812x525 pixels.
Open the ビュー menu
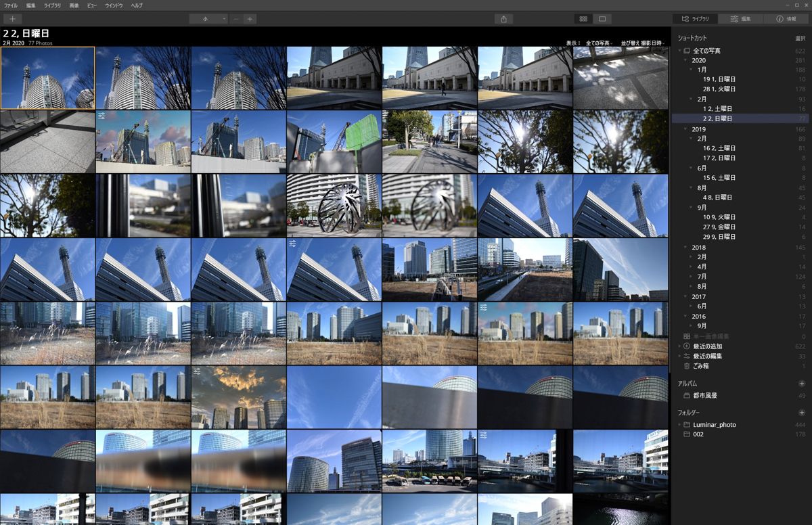pyautogui.click(x=92, y=5)
